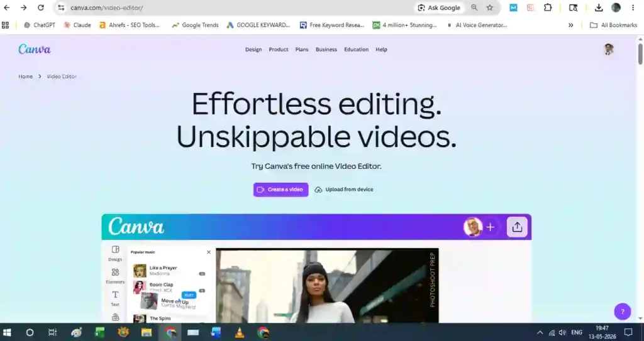
Task: Open the Canva account avatar
Action: click(609, 49)
